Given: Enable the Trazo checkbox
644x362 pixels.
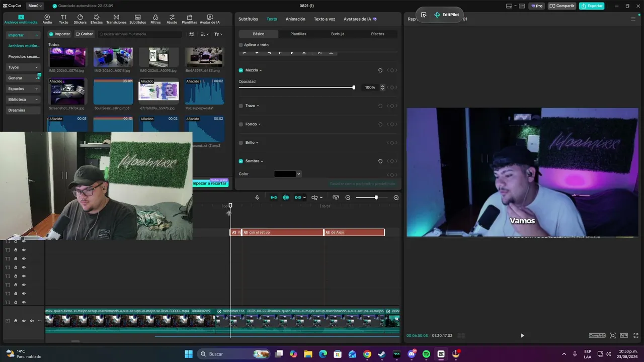Looking at the screenshot, I should pos(241,106).
